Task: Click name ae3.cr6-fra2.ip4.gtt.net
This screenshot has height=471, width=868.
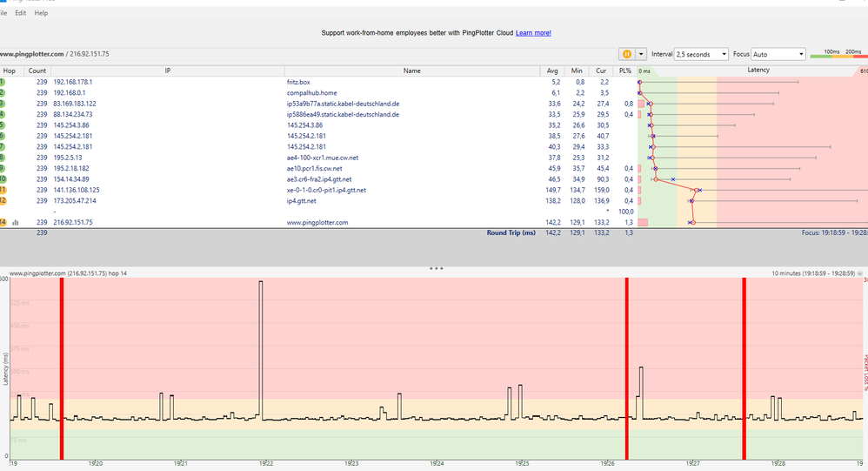Action: point(319,179)
